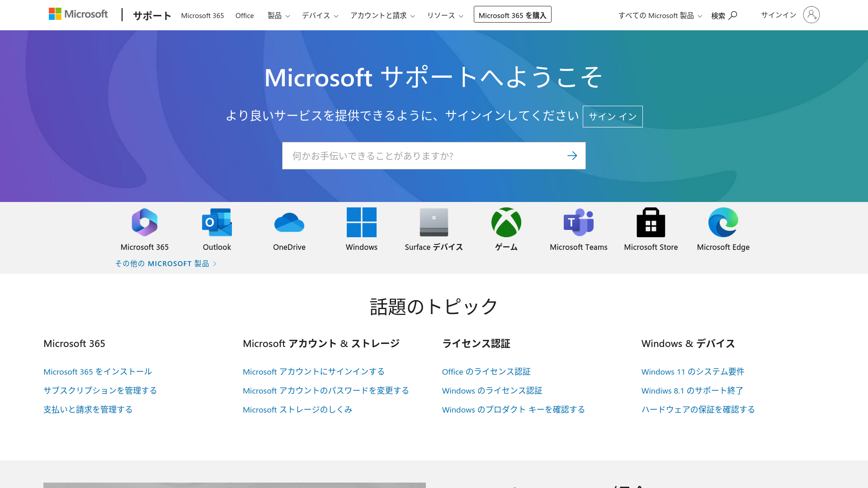
Task: Open the Microsoft Store bag icon
Action: tap(651, 222)
